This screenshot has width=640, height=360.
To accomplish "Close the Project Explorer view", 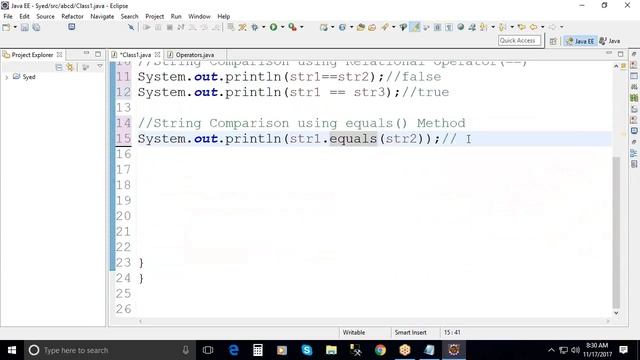I will (60, 55).
